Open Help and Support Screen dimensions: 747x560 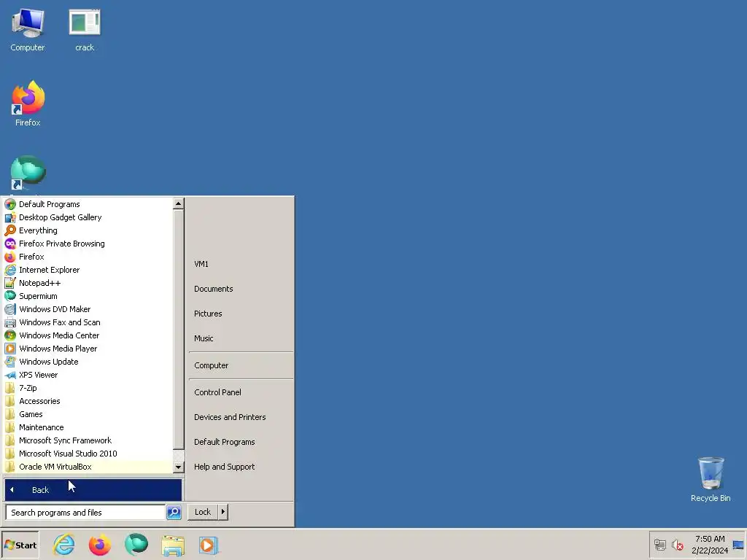(241, 467)
